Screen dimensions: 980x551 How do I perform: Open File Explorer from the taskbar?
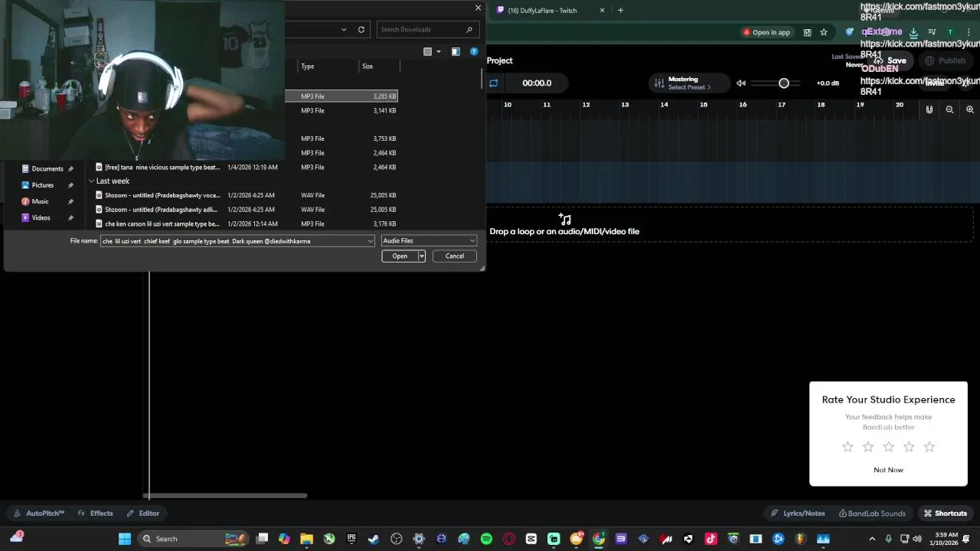tap(306, 539)
